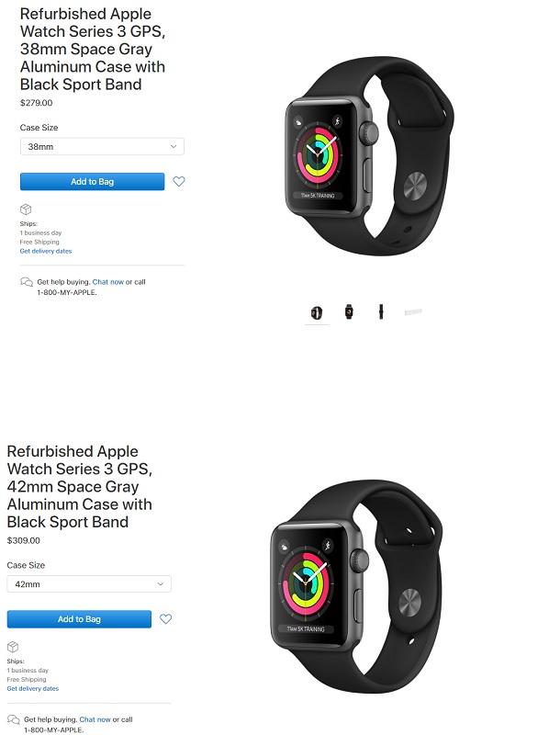The height and width of the screenshot is (735, 560).
Task: Click the shipping box icon under 38mm watch
Action: click(26, 209)
